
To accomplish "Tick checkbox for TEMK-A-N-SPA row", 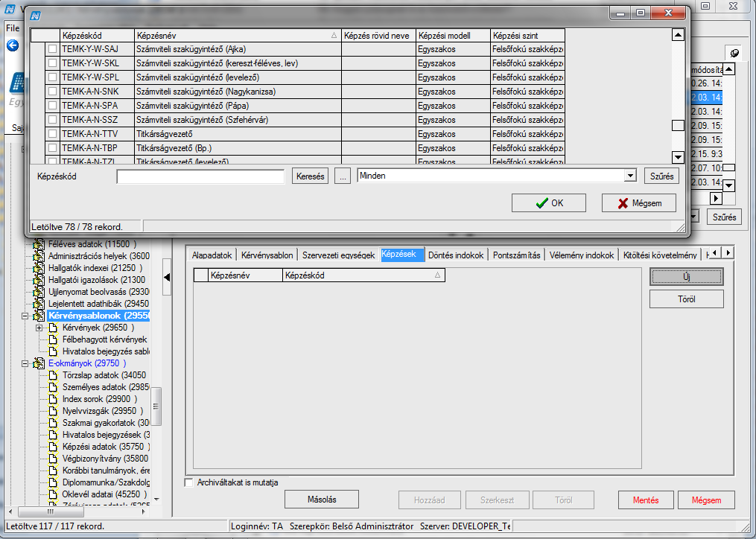I will click(x=53, y=106).
